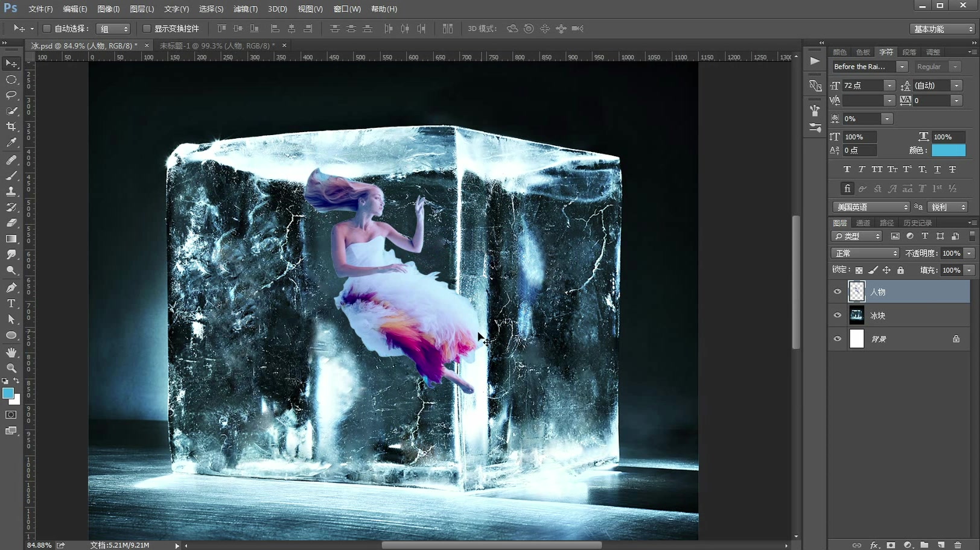
Task: Select the Elliptical Marquee tool
Action: tap(11, 80)
